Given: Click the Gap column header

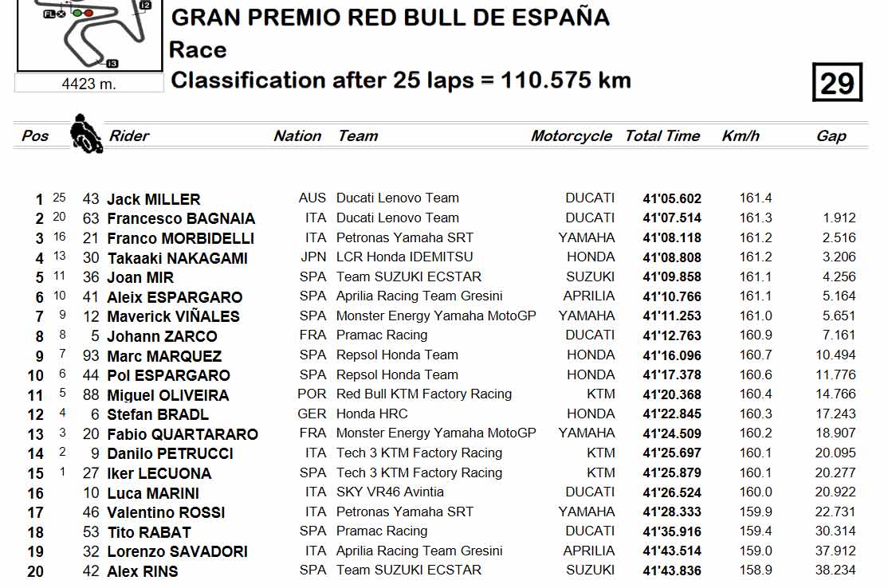Looking at the screenshot, I should pyautogui.click(x=831, y=135).
